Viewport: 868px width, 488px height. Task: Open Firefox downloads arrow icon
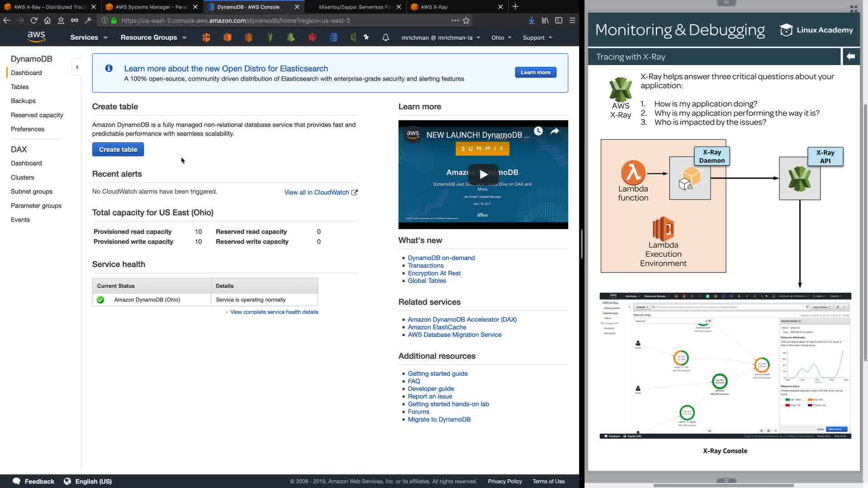pyautogui.click(x=532, y=20)
